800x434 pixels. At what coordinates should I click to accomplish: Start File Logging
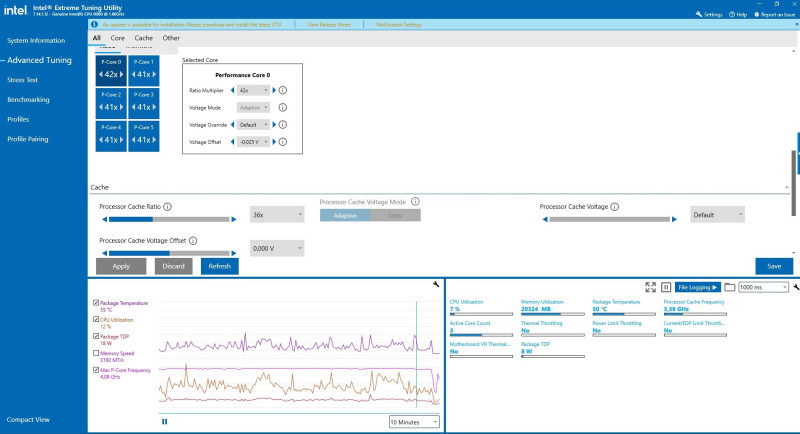click(697, 287)
